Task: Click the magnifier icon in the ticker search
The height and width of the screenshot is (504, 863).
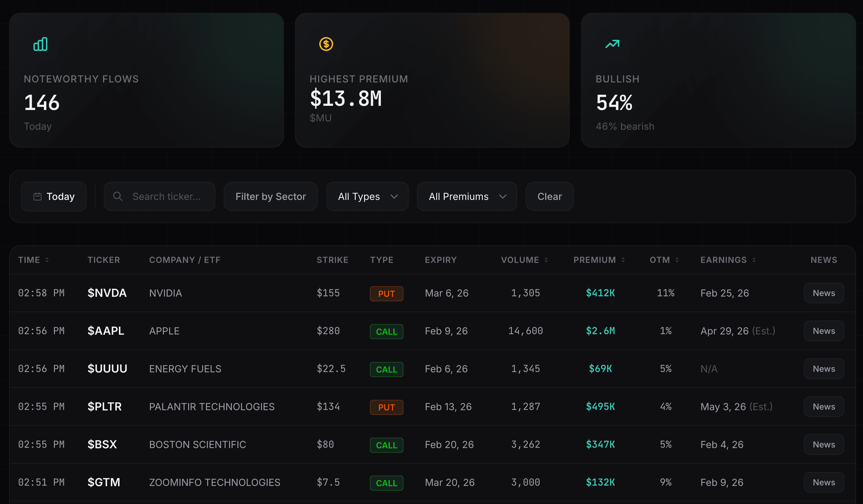Action: (x=118, y=196)
